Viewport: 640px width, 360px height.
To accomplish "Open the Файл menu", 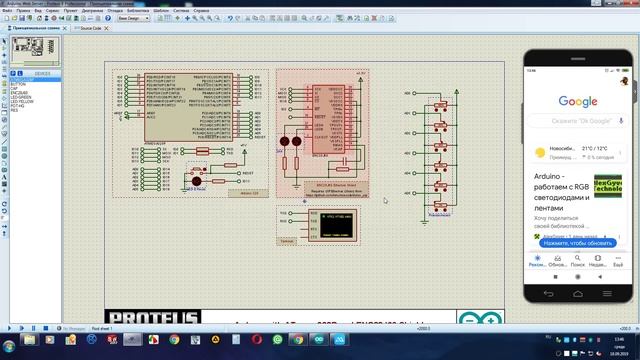I will click(7, 11).
